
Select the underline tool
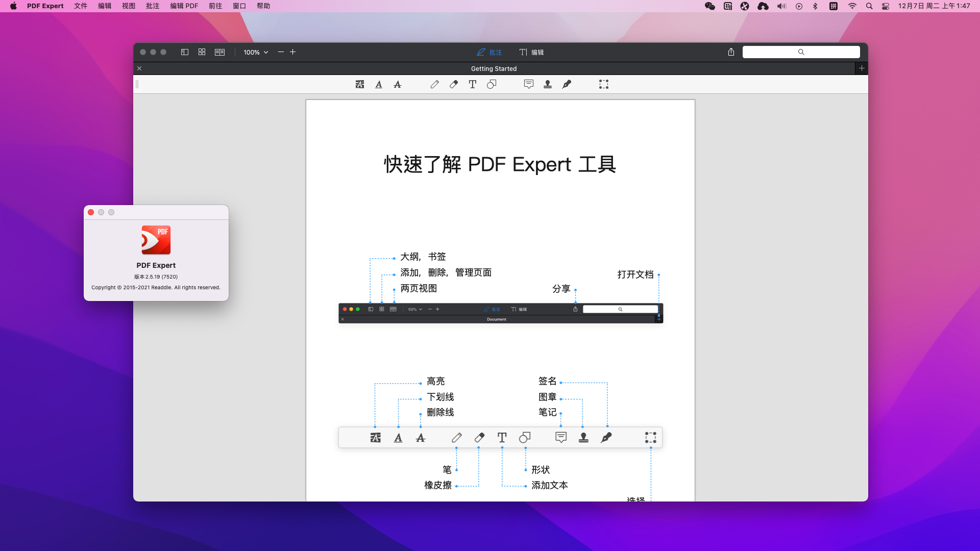click(378, 84)
